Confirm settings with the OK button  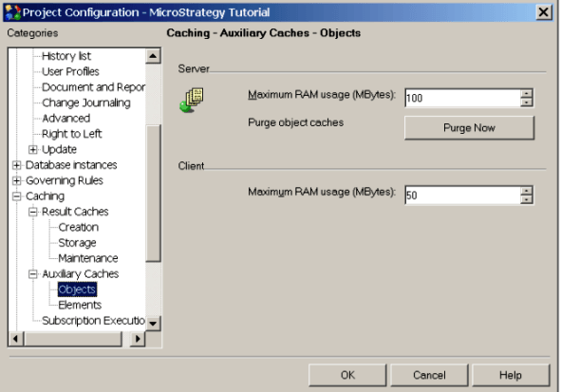pyautogui.click(x=347, y=375)
